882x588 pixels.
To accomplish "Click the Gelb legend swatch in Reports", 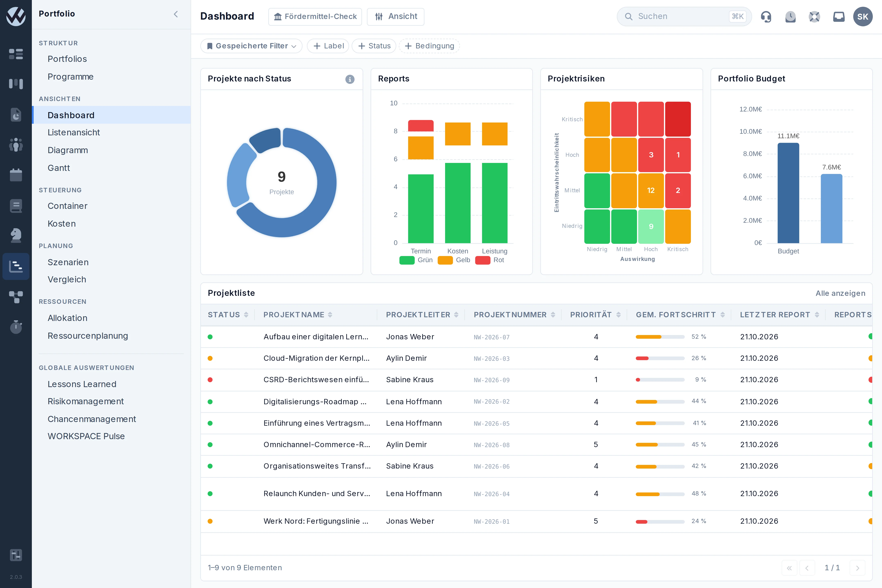I will tap(445, 260).
